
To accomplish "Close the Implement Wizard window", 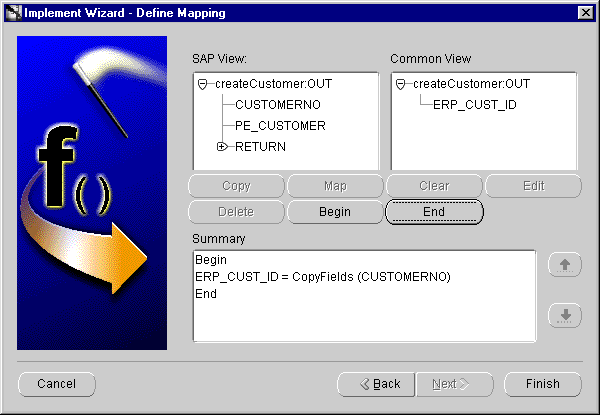I will [584, 12].
